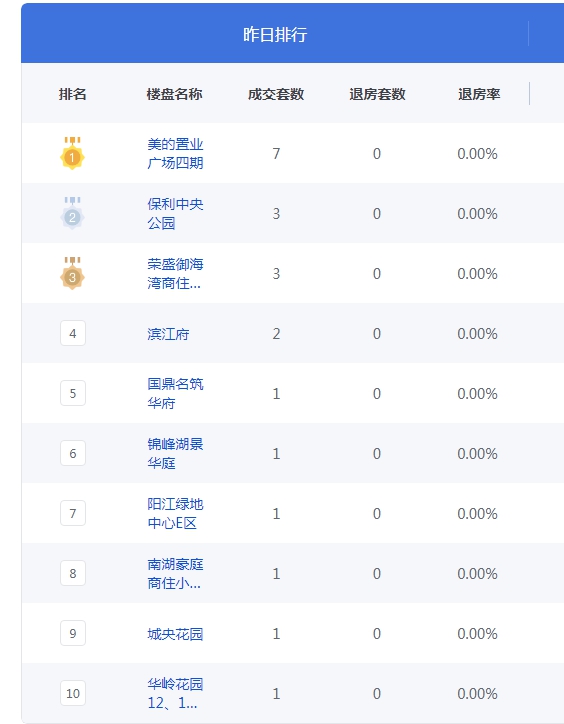This screenshot has height=724, width=564.
Task: Open the 保利中央公园 property link
Action: pos(175,213)
